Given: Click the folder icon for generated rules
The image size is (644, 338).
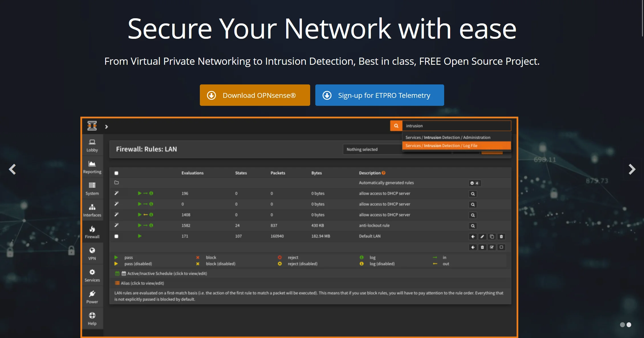Looking at the screenshot, I should pyautogui.click(x=116, y=183).
